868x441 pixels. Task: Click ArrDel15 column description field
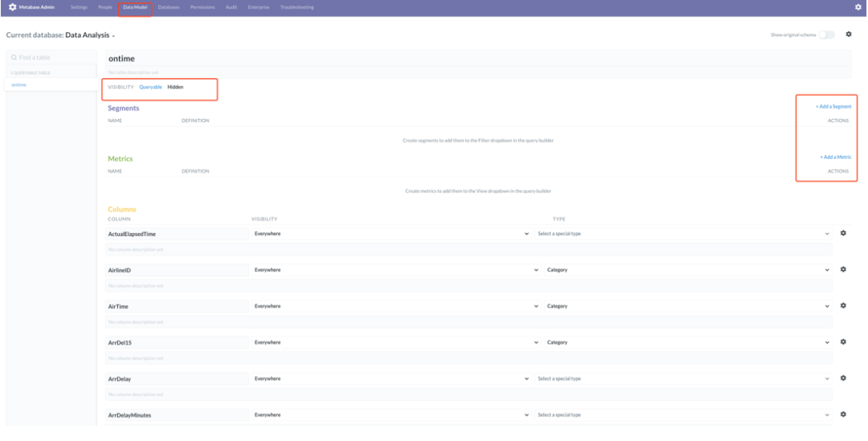(x=469, y=358)
